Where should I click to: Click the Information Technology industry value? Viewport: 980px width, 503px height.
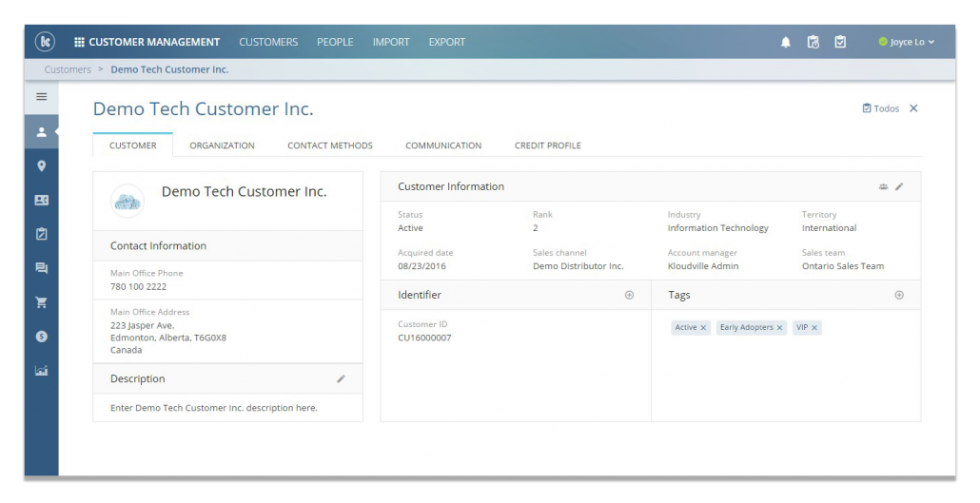(x=718, y=228)
